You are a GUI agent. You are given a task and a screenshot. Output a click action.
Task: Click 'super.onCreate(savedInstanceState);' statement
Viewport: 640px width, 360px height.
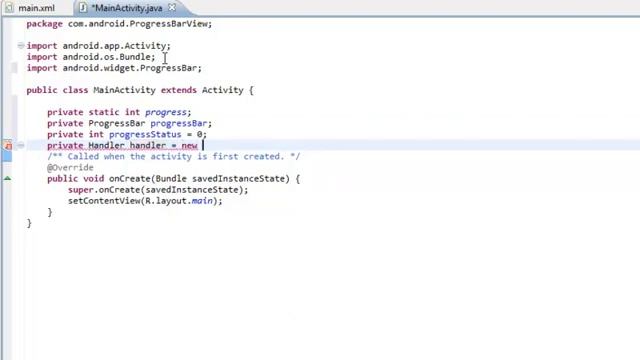(x=158, y=189)
